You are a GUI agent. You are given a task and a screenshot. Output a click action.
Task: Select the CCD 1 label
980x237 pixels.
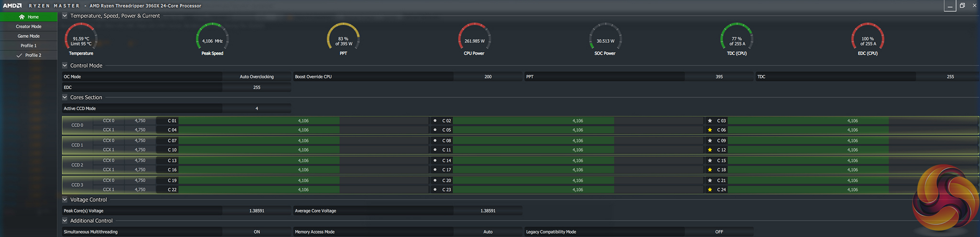[77, 145]
